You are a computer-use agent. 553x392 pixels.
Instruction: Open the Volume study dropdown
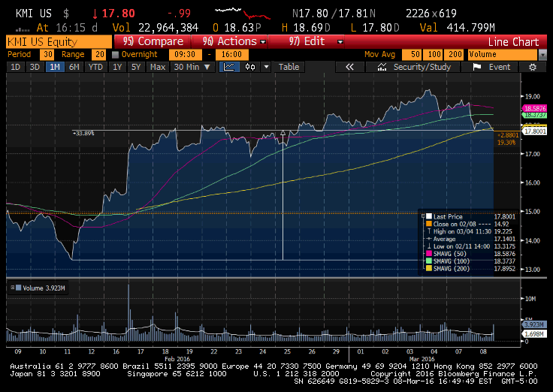coord(542,55)
